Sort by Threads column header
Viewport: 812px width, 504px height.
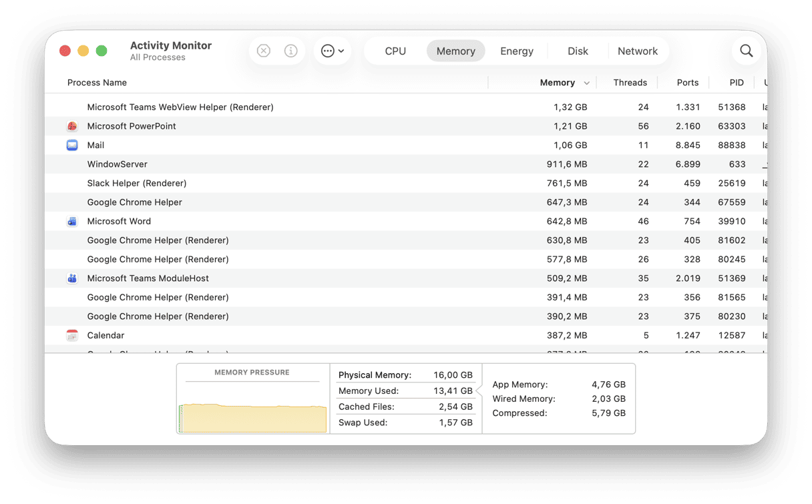630,83
